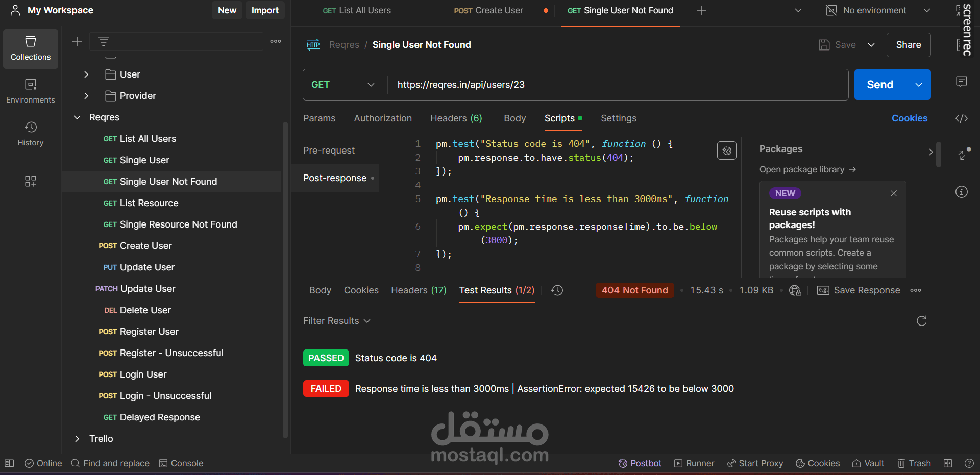
Task: Click Save Response
Action: click(x=859, y=290)
